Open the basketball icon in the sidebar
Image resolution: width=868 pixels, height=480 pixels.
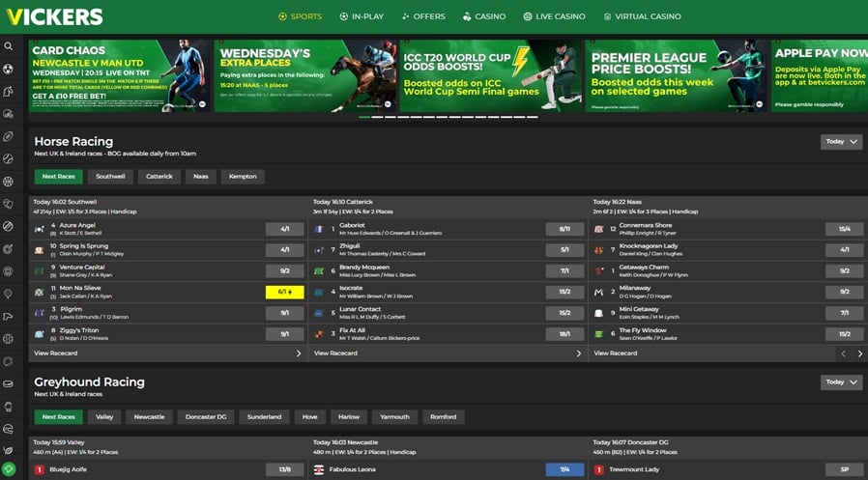pos(9,182)
